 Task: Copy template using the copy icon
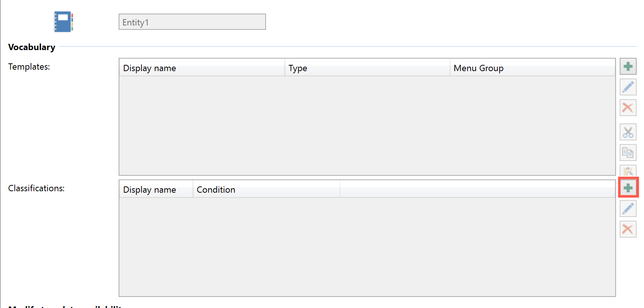(628, 153)
